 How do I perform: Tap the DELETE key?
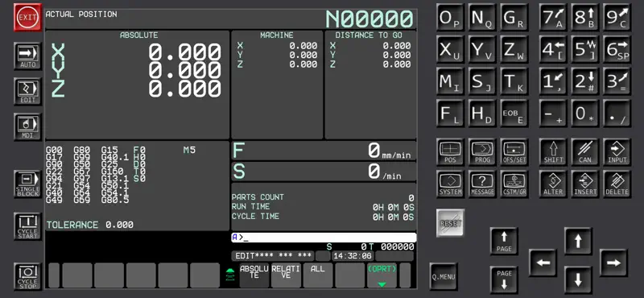(617, 184)
